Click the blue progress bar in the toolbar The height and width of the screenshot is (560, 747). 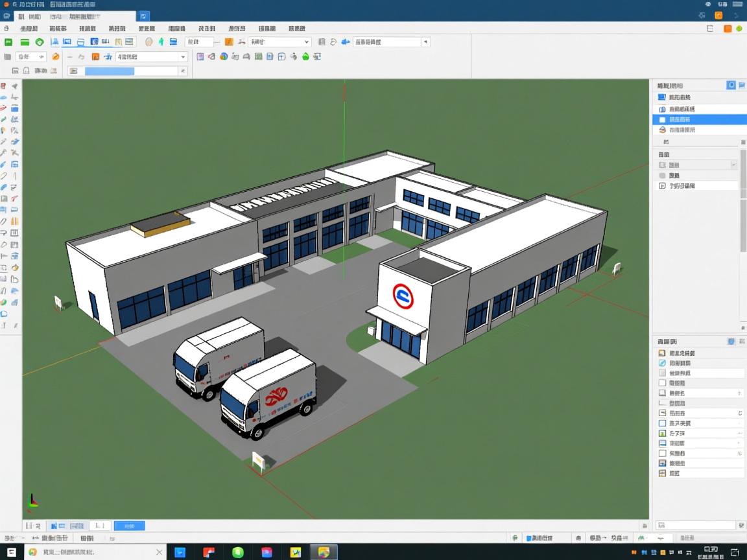[x=110, y=71]
